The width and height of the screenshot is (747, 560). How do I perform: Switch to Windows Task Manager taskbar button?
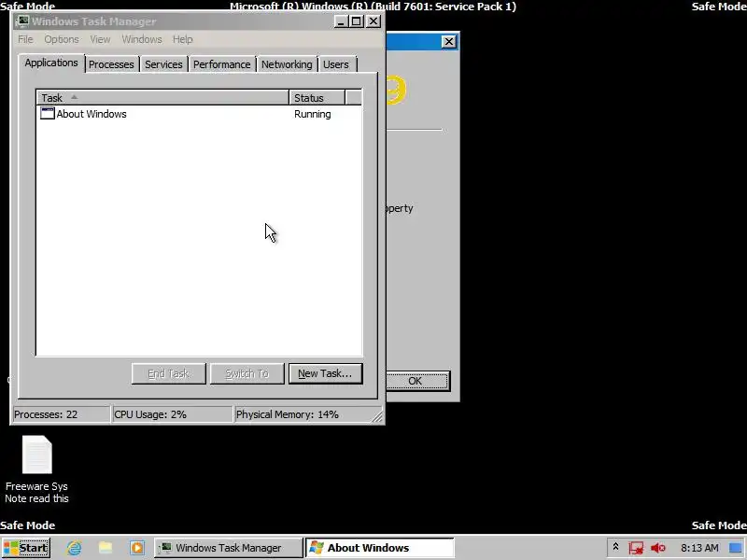[x=228, y=548]
